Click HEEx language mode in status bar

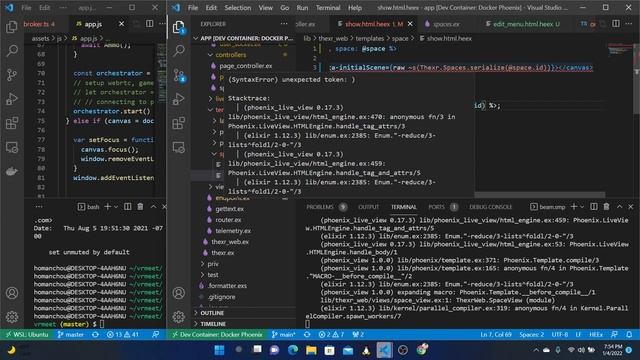pyautogui.click(x=596, y=335)
